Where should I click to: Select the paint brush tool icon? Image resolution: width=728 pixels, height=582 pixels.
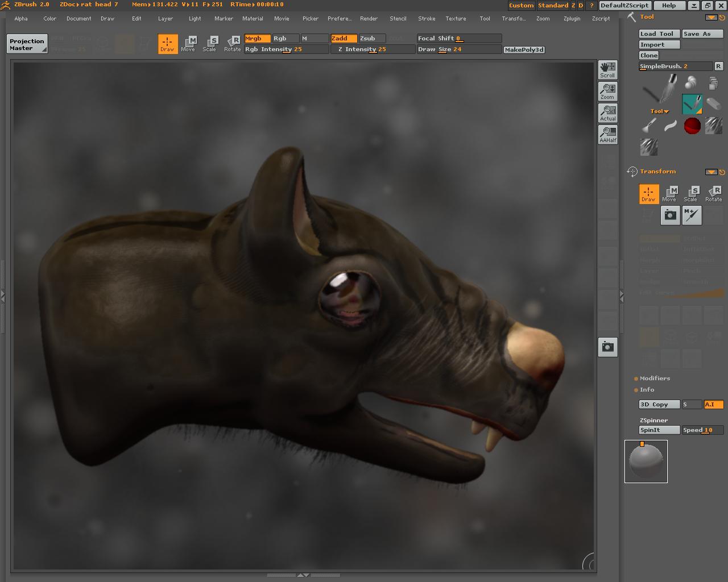tap(649, 126)
